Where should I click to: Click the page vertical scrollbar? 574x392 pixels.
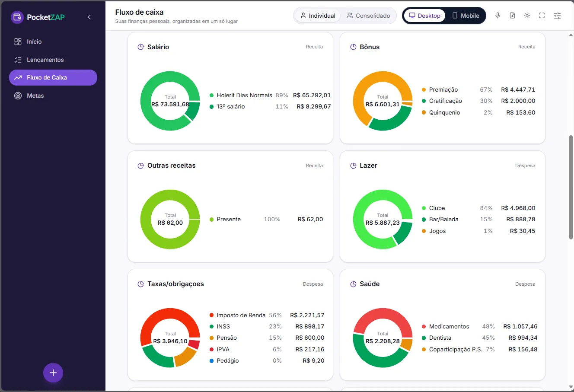[x=571, y=187]
